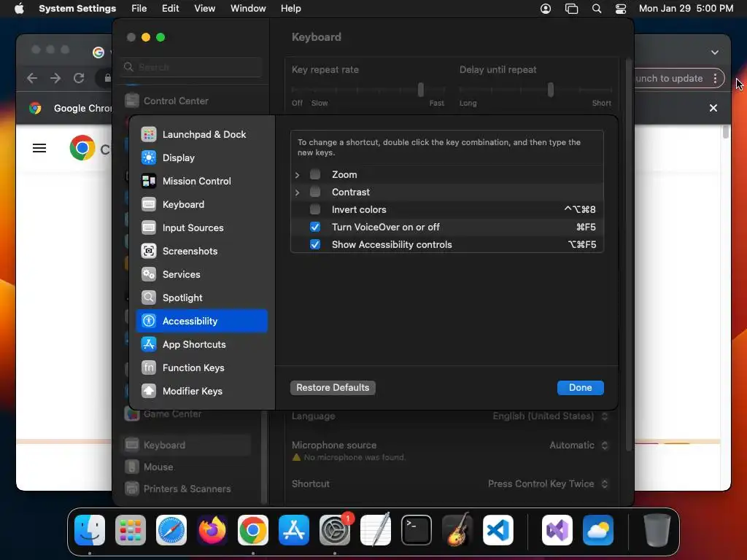Viewport: 747px width, 560px height.
Task: Launch Visual Studio Code from the Dock
Action: pyautogui.click(x=498, y=530)
